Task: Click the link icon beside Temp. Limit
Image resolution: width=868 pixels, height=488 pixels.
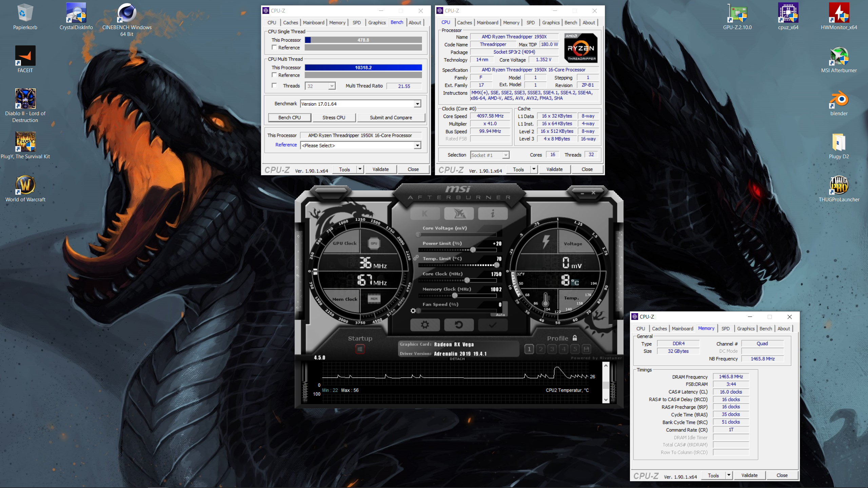Action: tap(416, 258)
